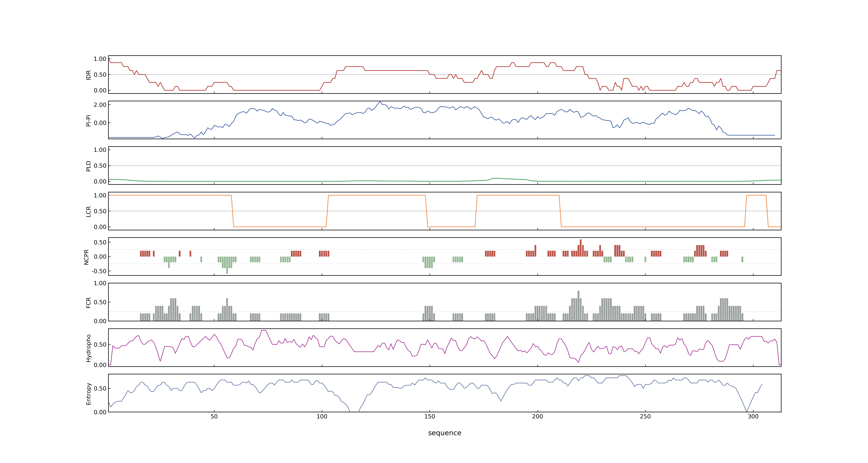Click the x-axis tick label 200
Viewport: 868px width, 463px height.
[x=537, y=416]
